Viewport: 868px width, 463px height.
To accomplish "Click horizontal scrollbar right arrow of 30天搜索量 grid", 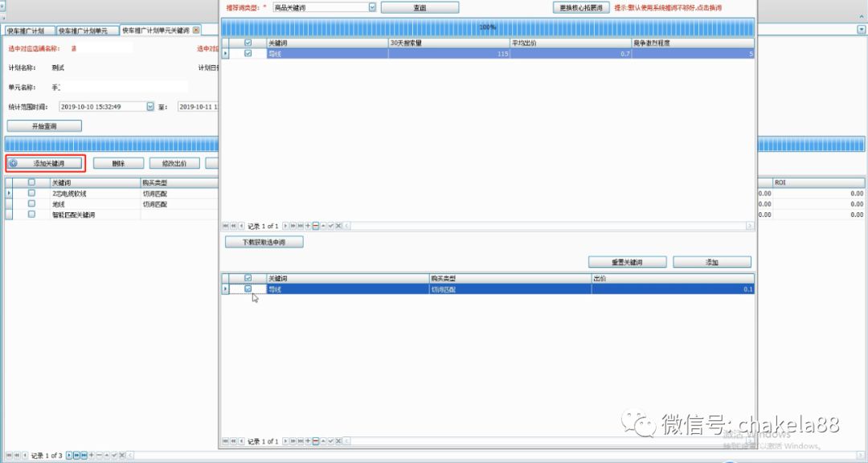I will 750,226.
